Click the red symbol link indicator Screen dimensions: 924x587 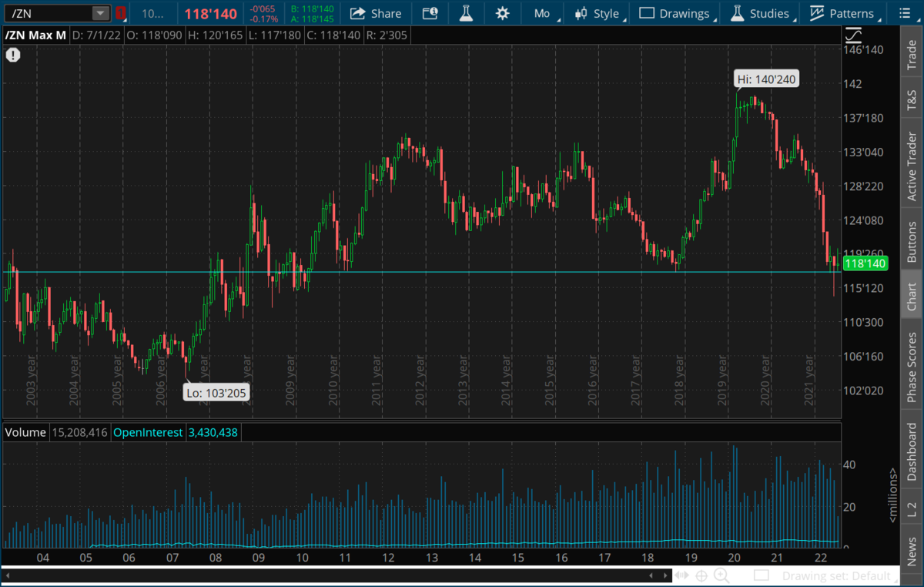[x=121, y=13]
